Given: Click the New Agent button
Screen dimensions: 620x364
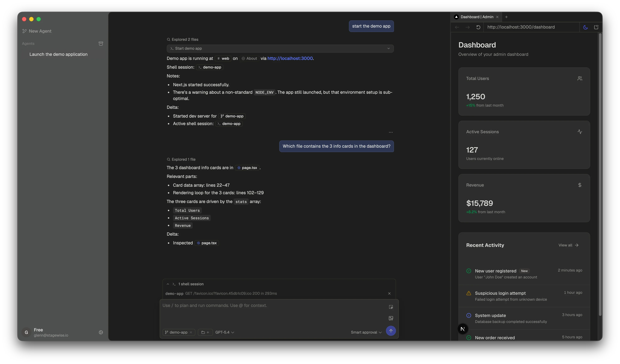Looking at the screenshot, I should pyautogui.click(x=37, y=31).
